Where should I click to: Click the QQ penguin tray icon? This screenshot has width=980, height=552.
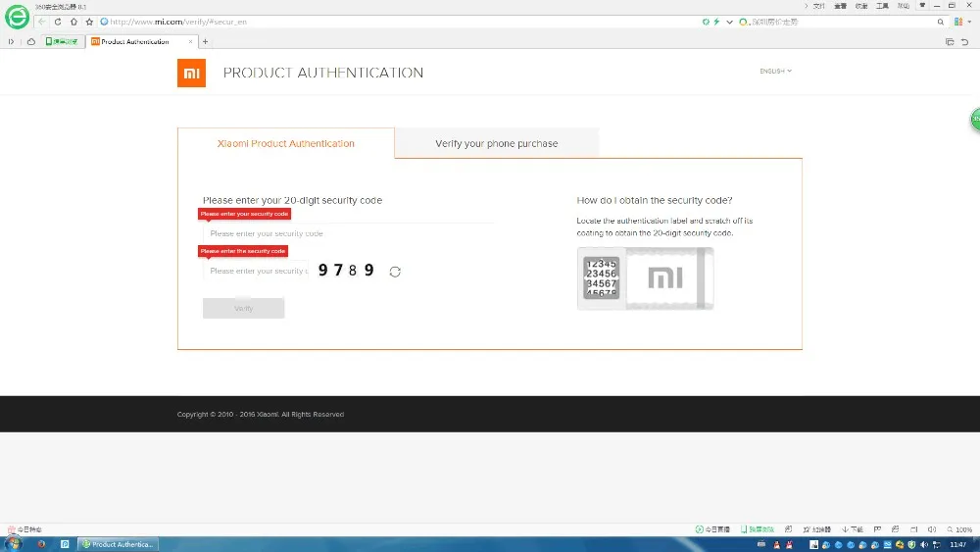(777, 544)
